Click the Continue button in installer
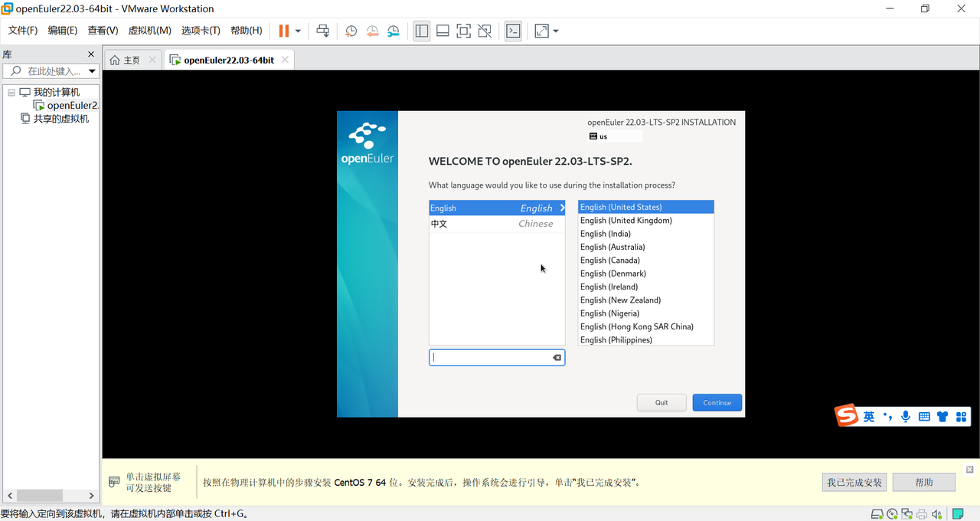980x521 pixels. pyautogui.click(x=717, y=402)
